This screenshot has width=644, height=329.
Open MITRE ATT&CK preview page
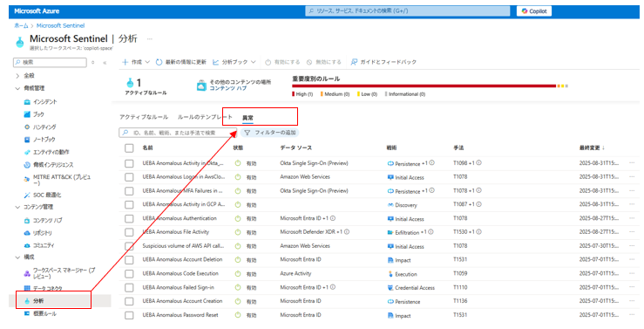tap(58, 180)
